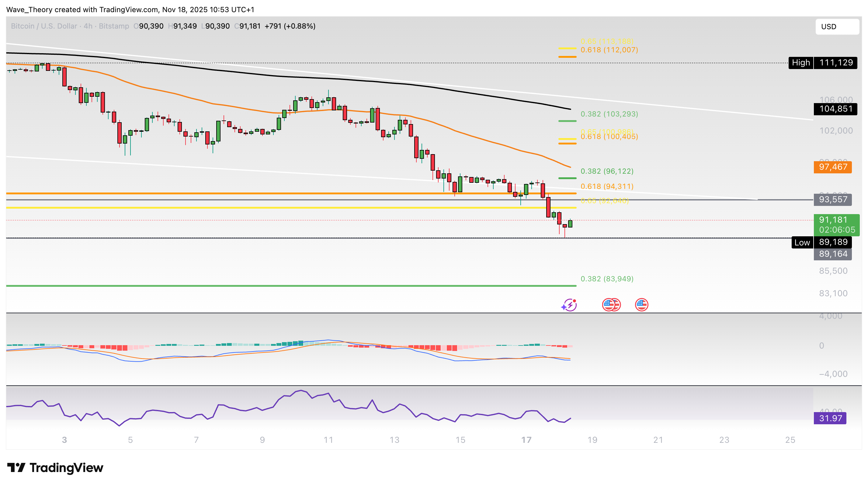This screenshot has height=486, width=868.
Task: Click the current price label showing 91,181
Action: pos(833,220)
